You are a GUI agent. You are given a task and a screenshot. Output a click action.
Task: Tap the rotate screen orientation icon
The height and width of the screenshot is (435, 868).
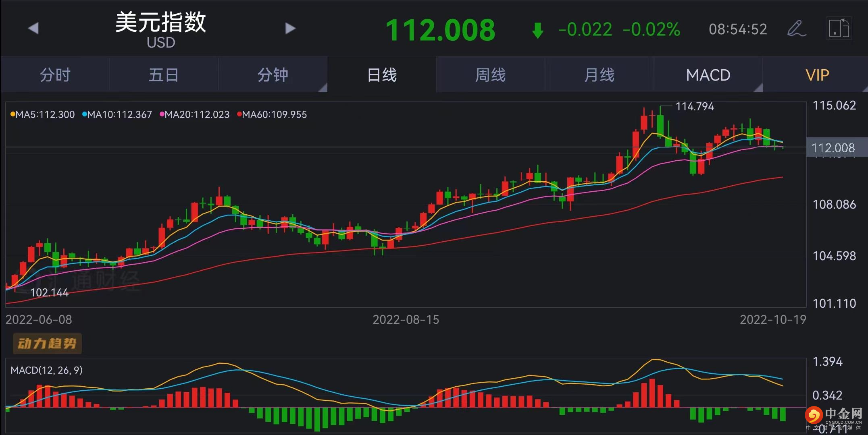click(839, 29)
